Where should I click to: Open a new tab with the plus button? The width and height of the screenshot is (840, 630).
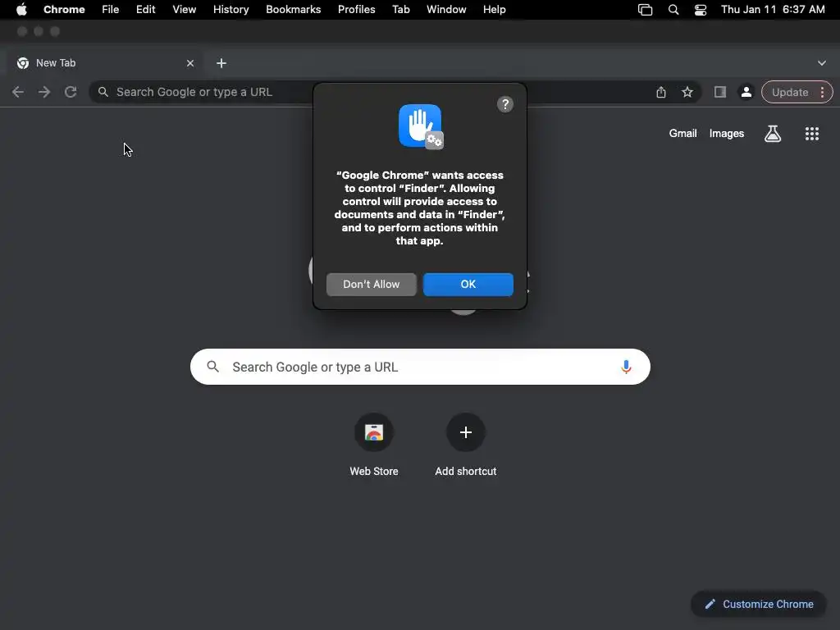[221, 63]
